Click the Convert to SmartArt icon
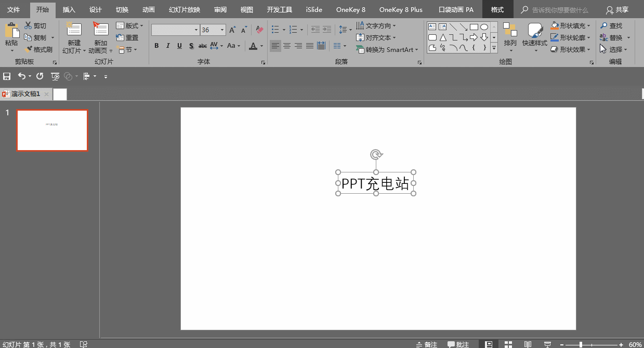644x348 pixels. (360, 50)
